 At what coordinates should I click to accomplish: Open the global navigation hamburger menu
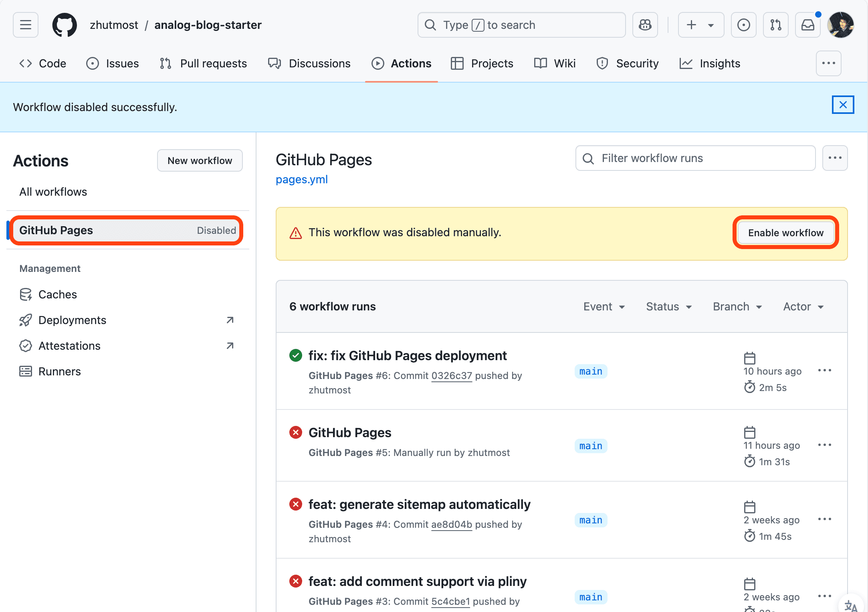[x=25, y=25]
